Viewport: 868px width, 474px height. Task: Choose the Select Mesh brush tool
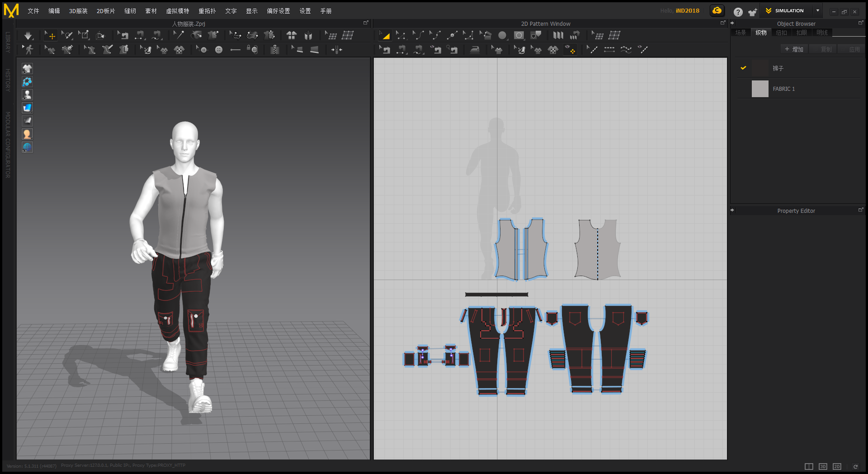pos(67,35)
